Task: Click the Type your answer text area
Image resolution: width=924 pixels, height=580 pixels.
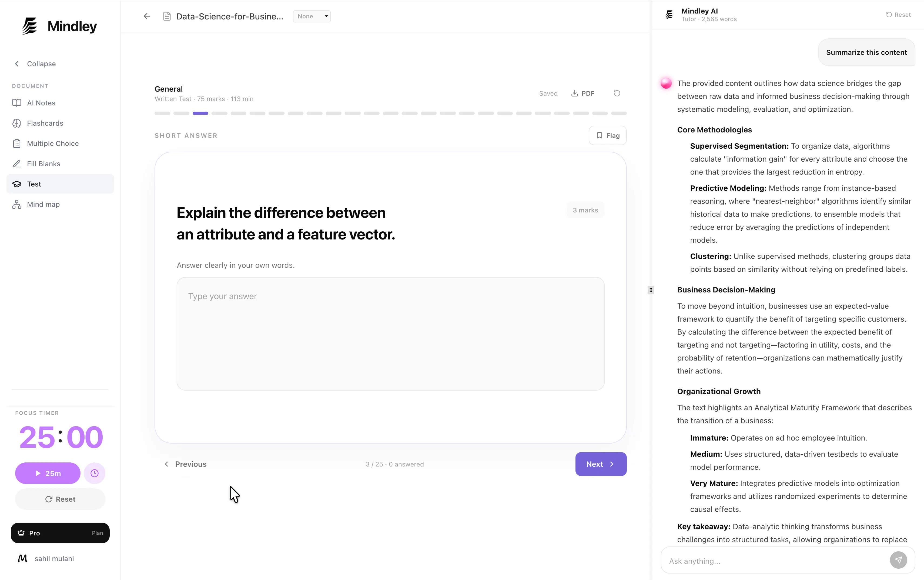Action: pyautogui.click(x=390, y=334)
